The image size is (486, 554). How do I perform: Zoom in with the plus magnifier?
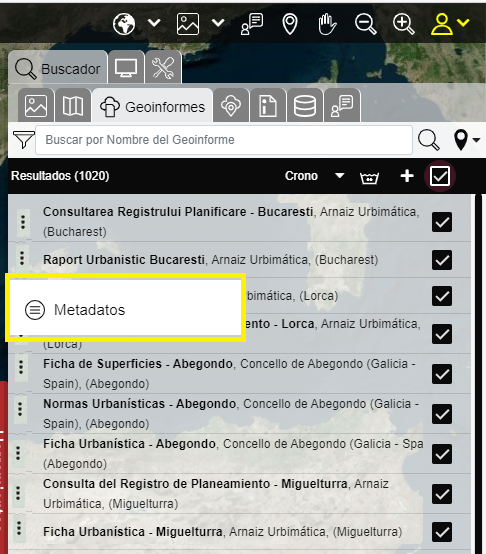(x=404, y=24)
